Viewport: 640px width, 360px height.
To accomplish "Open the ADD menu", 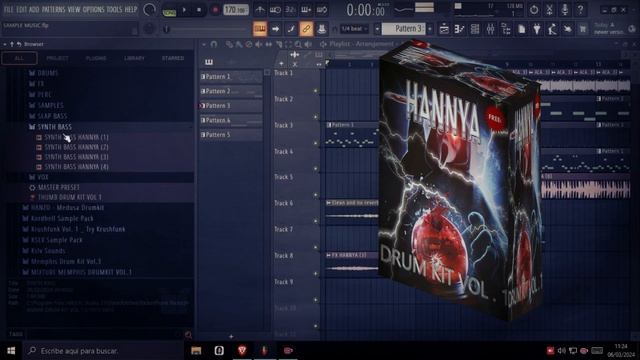I will coord(34,9).
